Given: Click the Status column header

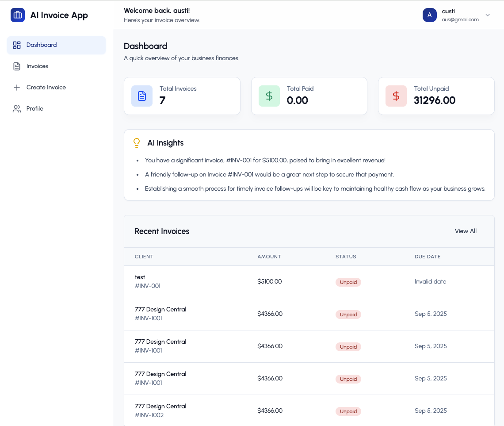Looking at the screenshot, I should pyautogui.click(x=346, y=257).
